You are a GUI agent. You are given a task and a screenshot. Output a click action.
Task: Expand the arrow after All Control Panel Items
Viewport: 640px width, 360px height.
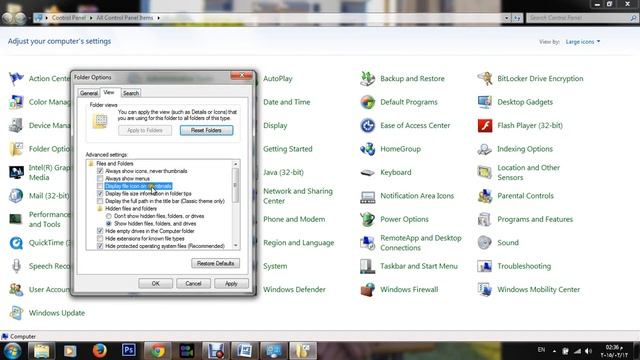coord(158,18)
